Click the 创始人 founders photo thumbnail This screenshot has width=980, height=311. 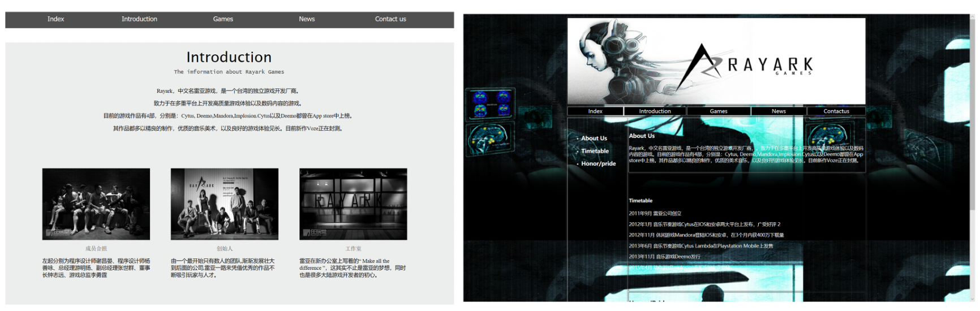tap(225, 204)
